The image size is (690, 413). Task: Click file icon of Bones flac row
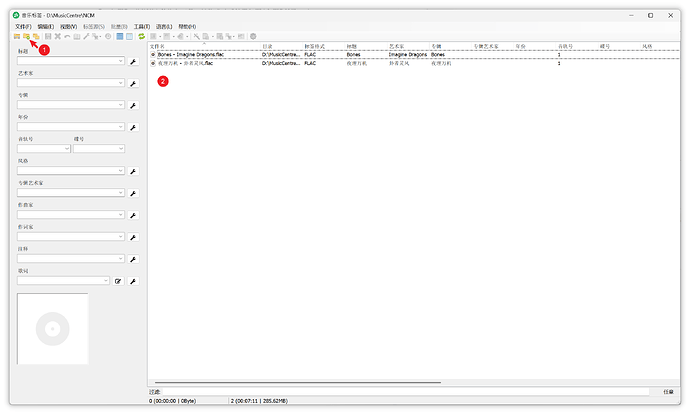coord(153,55)
